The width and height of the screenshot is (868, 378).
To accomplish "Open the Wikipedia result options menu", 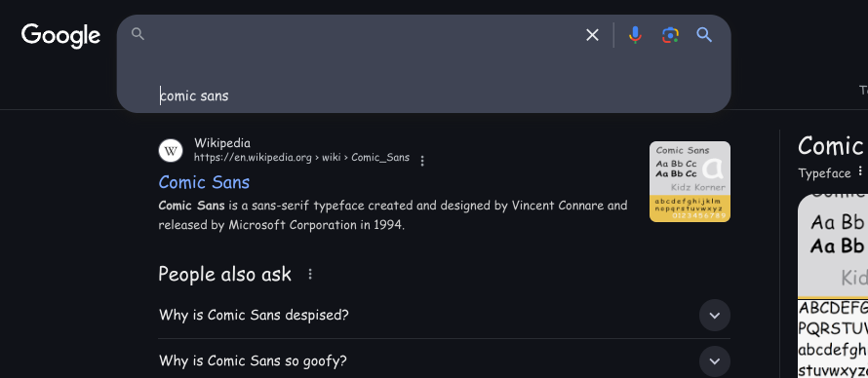I will coord(422,161).
